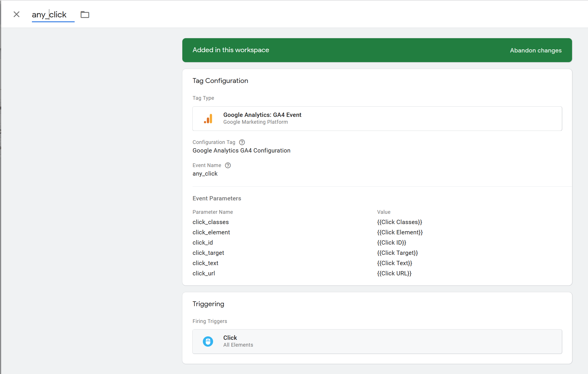The height and width of the screenshot is (374, 588).
Task: Click the {{Click URL}} value
Action: tap(394, 273)
